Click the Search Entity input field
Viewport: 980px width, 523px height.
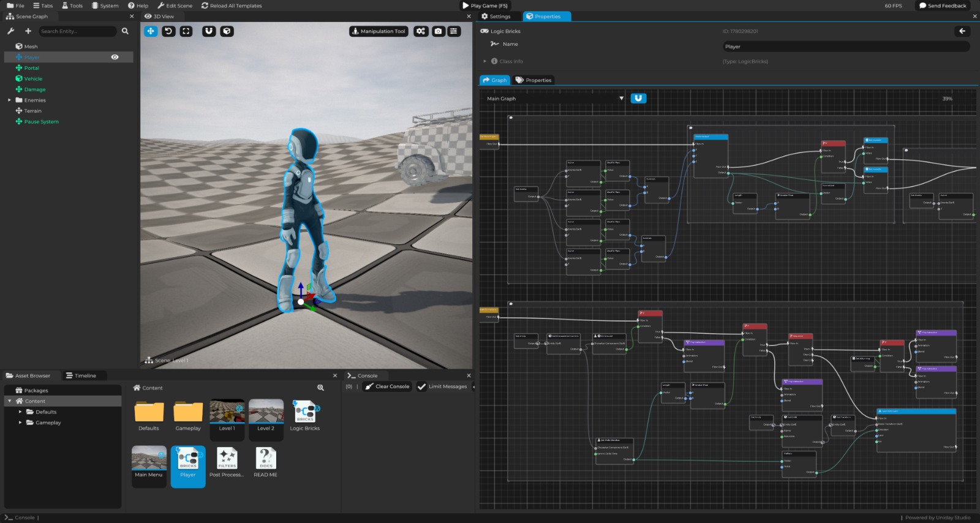pos(78,31)
